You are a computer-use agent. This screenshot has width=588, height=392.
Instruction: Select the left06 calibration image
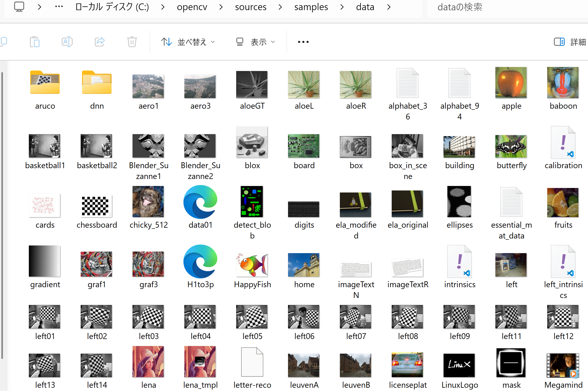tap(304, 317)
